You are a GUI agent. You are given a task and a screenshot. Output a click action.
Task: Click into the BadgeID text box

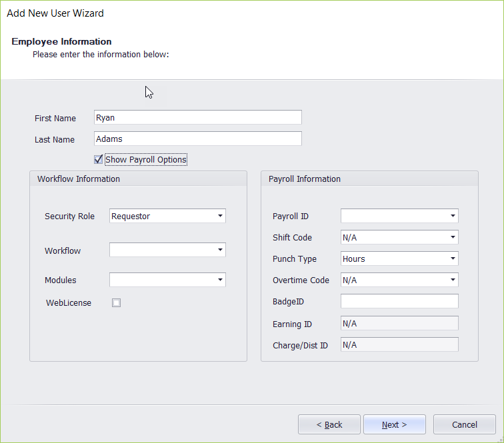pyautogui.click(x=399, y=301)
